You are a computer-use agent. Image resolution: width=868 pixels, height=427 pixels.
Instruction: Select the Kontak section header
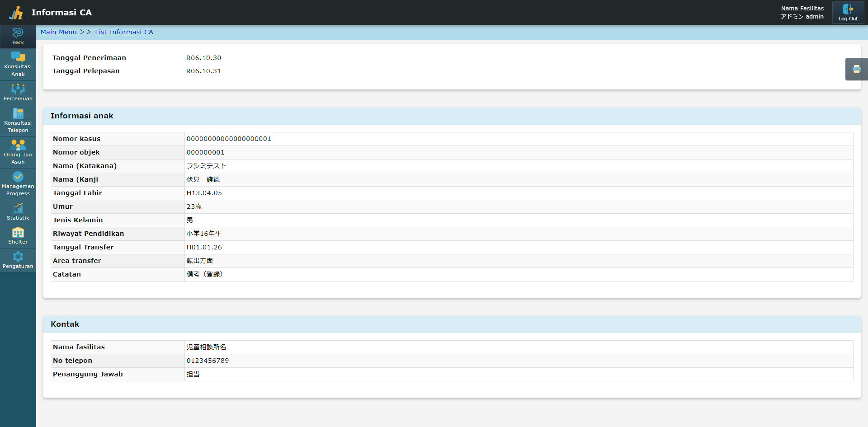pos(65,324)
